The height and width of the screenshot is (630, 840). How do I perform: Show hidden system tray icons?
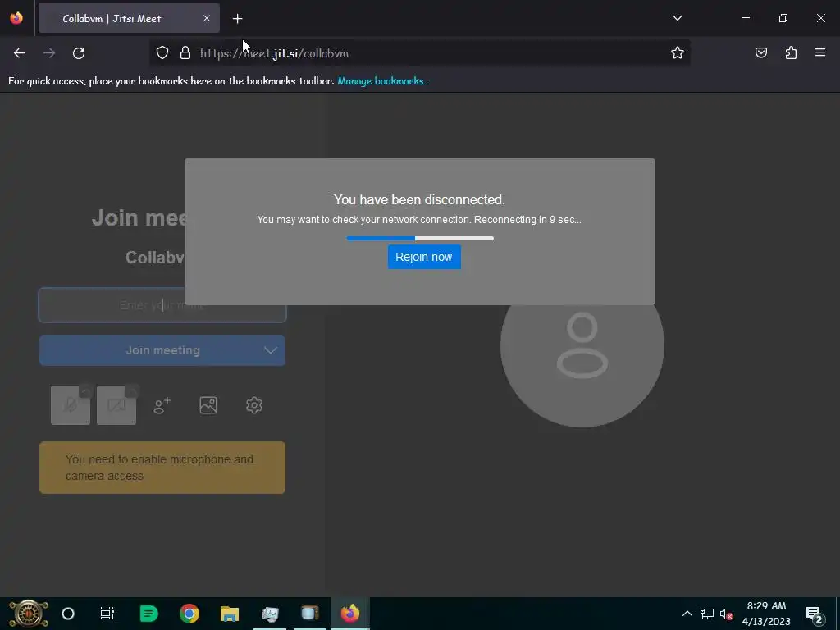687,614
